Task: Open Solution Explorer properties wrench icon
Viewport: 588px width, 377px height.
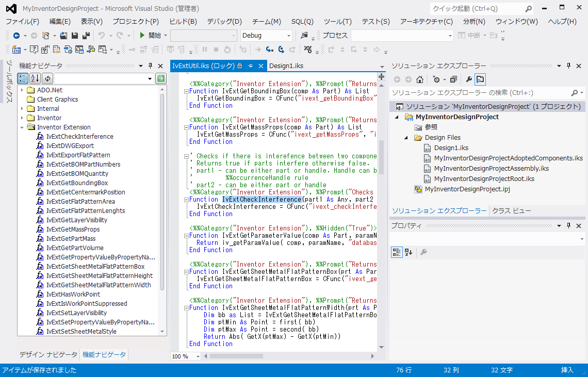Action: [469, 79]
